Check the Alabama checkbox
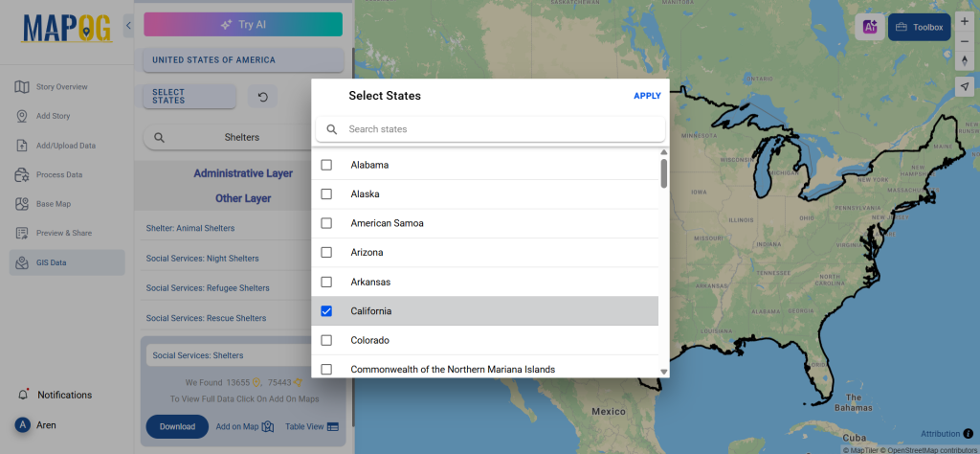Screen dimensions: 980x454 326,165
